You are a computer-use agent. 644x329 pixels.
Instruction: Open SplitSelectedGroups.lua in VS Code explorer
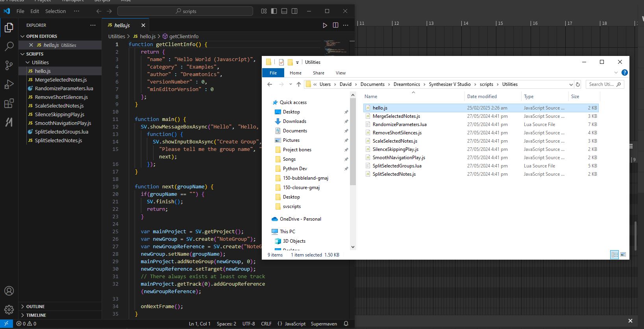coord(61,132)
